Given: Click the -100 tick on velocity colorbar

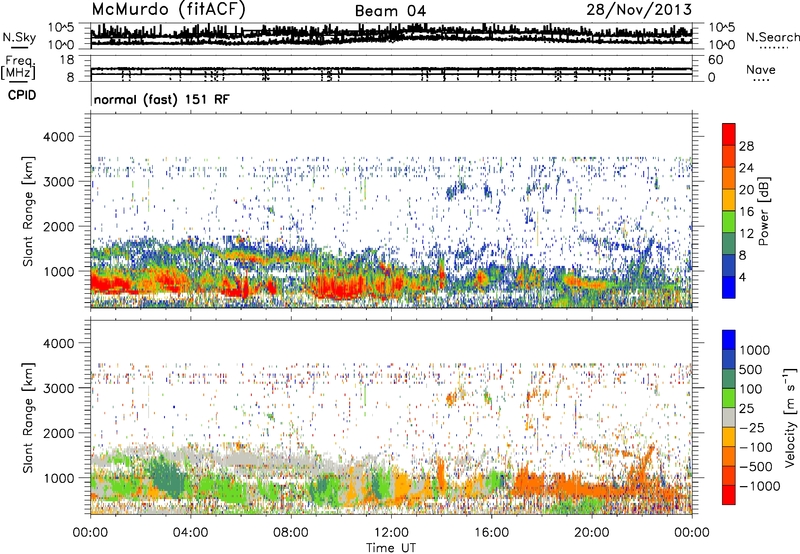Looking at the screenshot, I should tap(756, 447).
